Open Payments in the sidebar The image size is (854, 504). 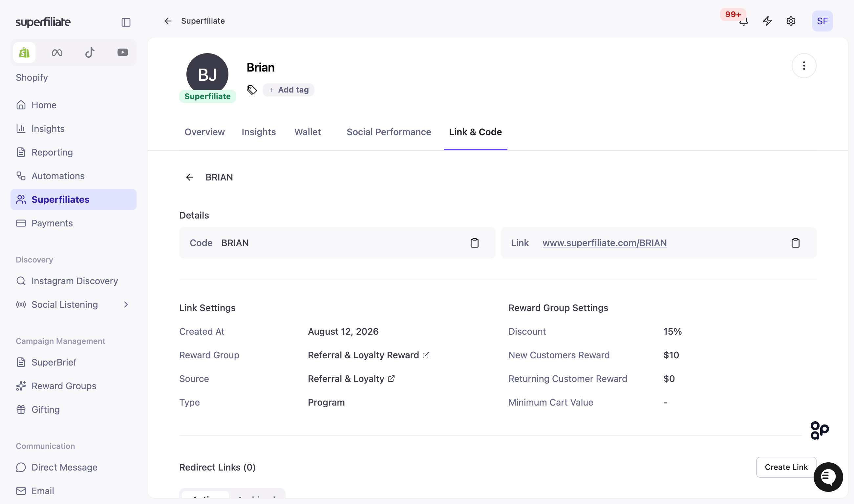click(x=74, y=223)
